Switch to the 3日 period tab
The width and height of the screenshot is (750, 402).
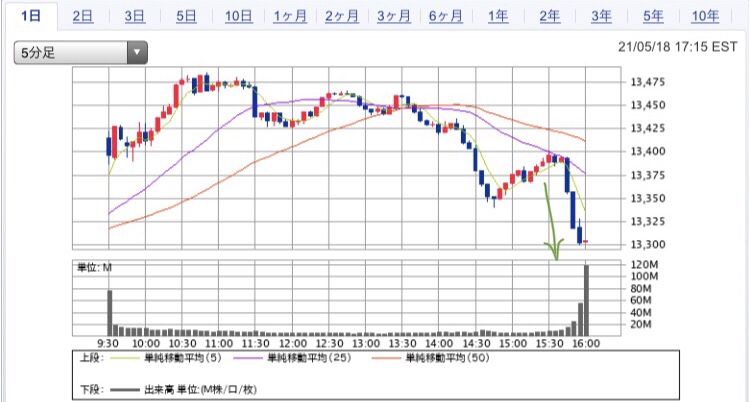[135, 16]
